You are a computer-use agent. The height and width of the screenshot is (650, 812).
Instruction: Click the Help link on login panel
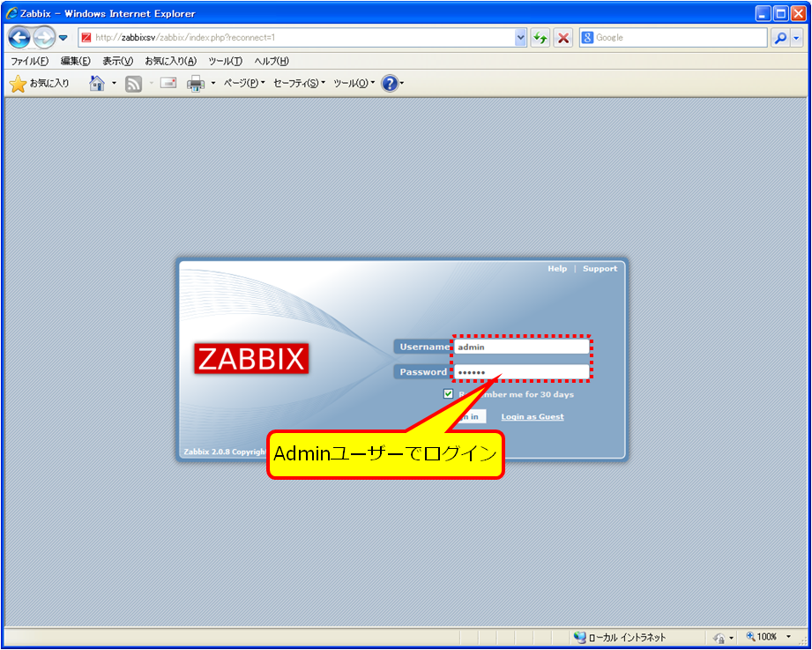click(557, 269)
